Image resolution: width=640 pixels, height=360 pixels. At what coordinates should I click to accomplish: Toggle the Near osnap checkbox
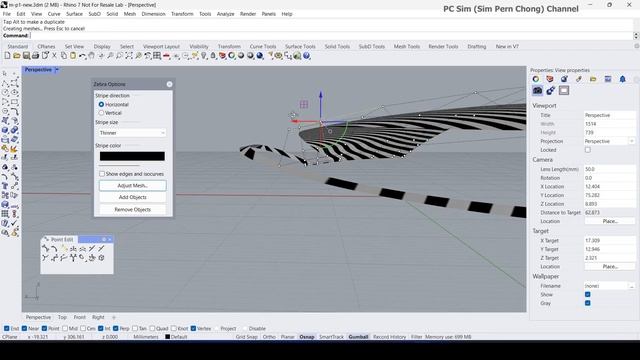click(x=24, y=328)
